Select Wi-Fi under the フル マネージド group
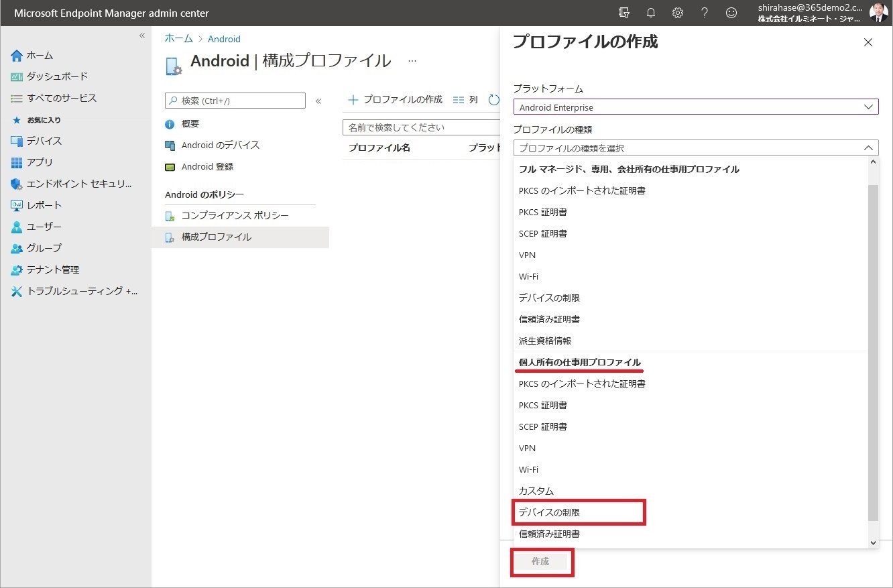Image resolution: width=893 pixels, height=588 pixels. (x=691, y=276)
